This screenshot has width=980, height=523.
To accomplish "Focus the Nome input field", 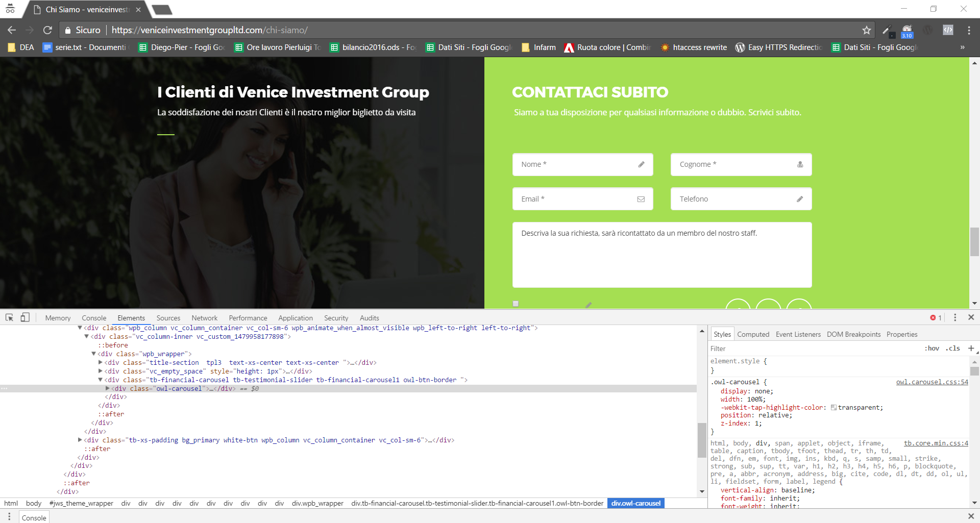I will tap(582, 164).
